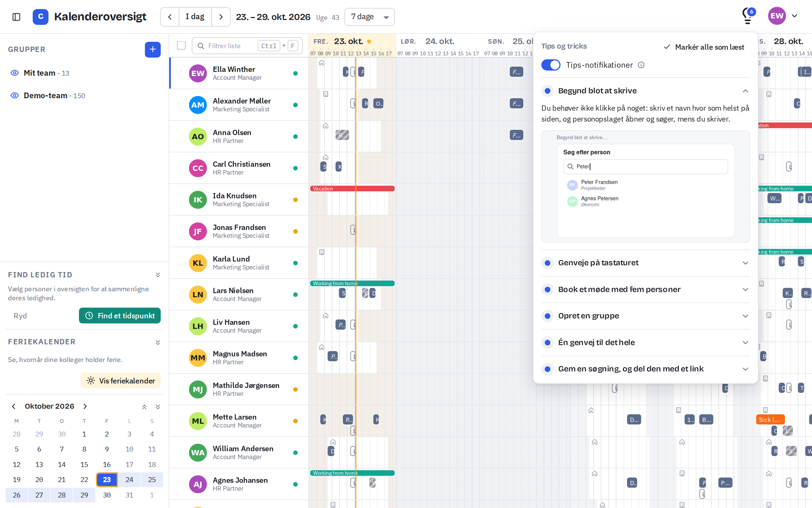Click the Tips-notifikationer info icon
Viewport: 812px width, 508px height.
[x=641, y=65]
